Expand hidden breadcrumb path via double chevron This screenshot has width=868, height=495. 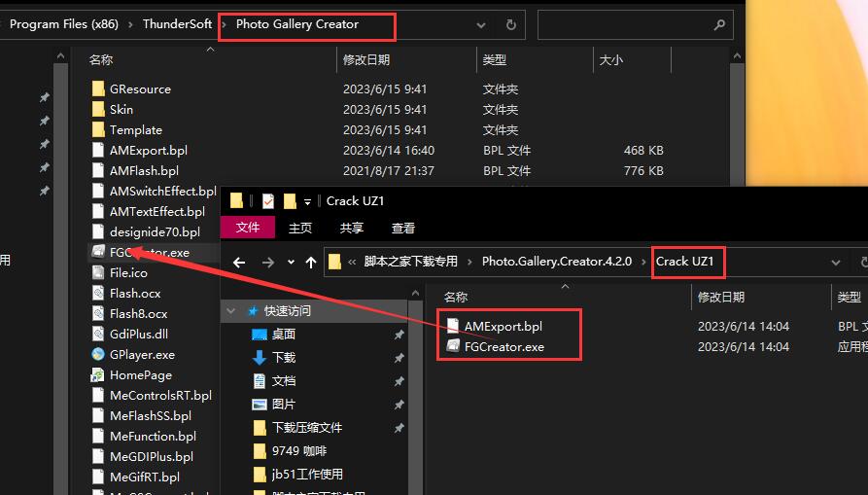click(352, 262)
